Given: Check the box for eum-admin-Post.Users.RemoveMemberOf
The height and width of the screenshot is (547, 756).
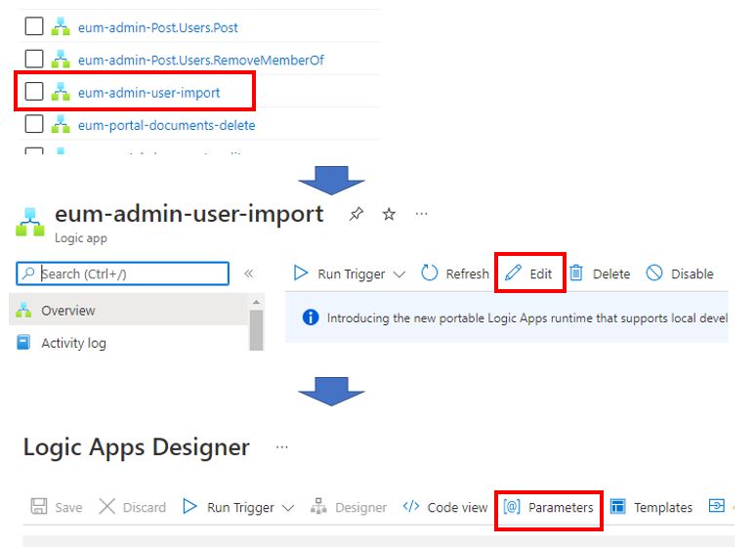Looking at the screenshot, I should pos(34,59).
